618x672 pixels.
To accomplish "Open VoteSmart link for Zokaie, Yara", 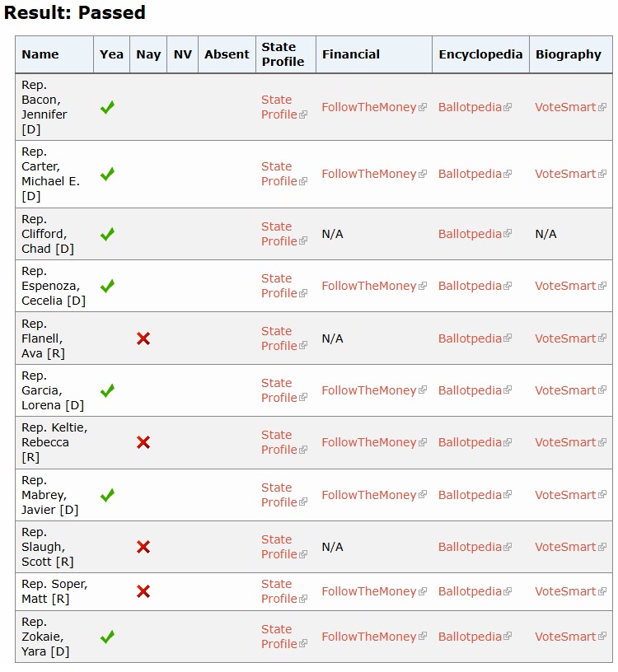I will pos(570,637).
